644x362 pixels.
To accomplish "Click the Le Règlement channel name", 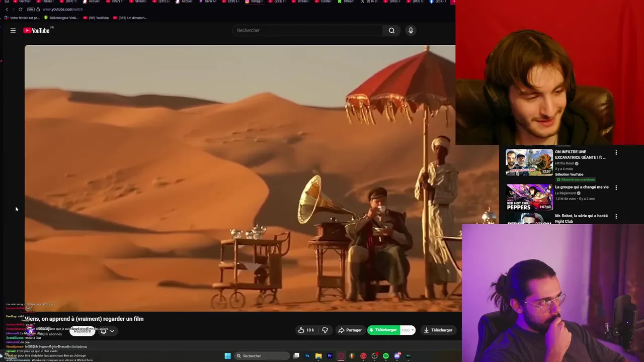I will [x=566, y=193].
